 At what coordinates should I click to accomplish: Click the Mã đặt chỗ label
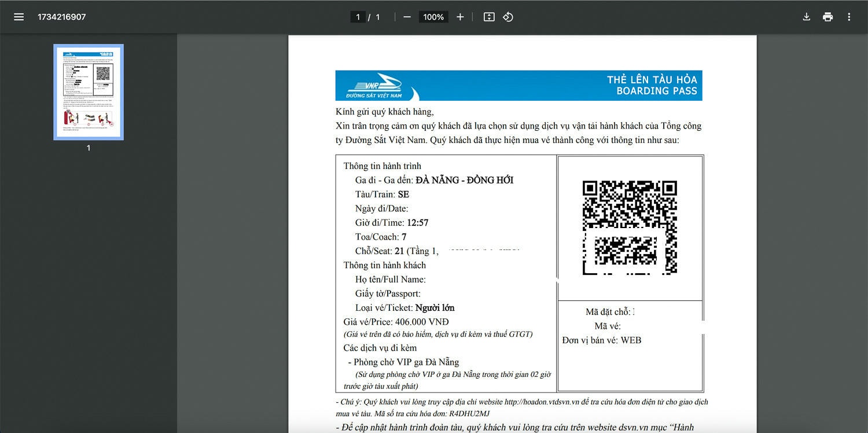pos(609,311)
